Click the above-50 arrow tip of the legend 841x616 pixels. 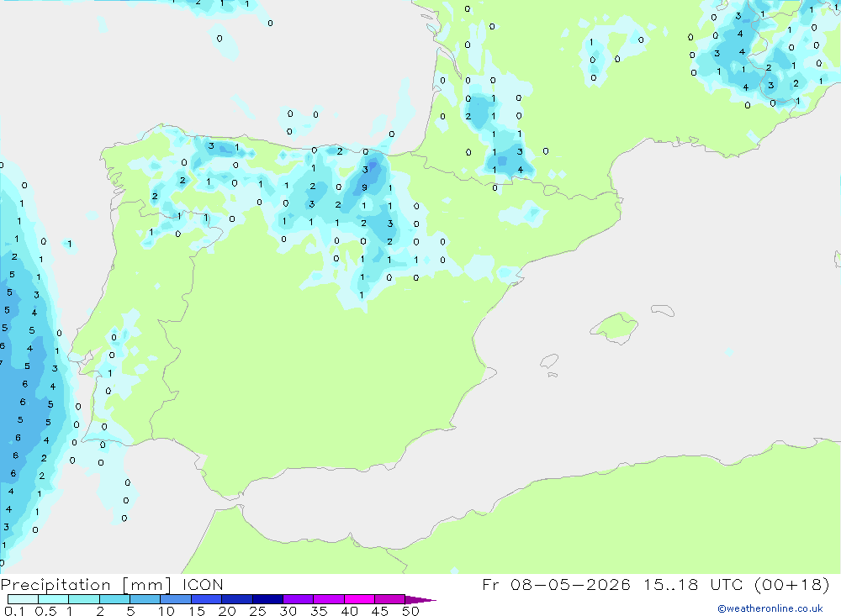[x=421, y=600]
